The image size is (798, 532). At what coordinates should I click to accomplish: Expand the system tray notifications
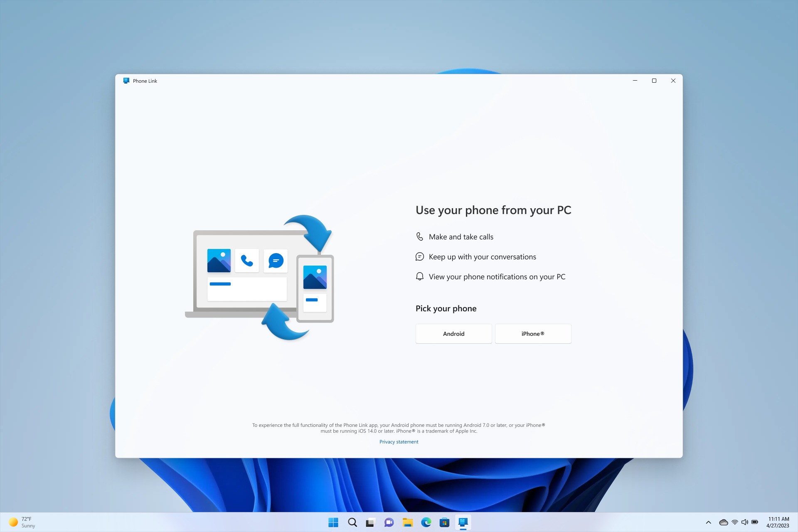coord(708,522)
